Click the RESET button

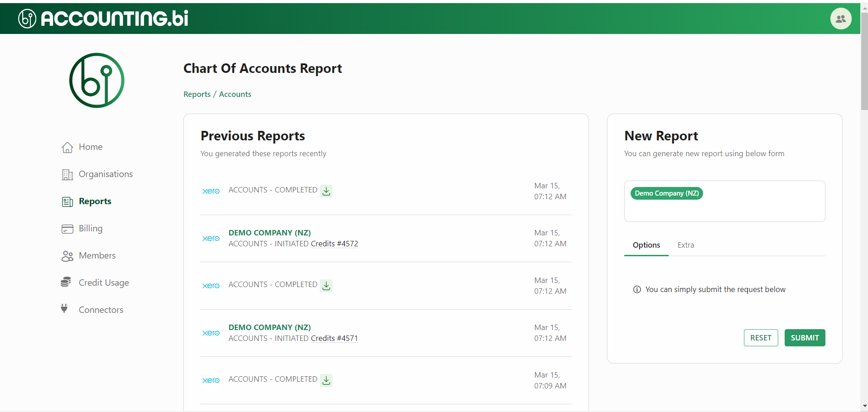[761, 338]
